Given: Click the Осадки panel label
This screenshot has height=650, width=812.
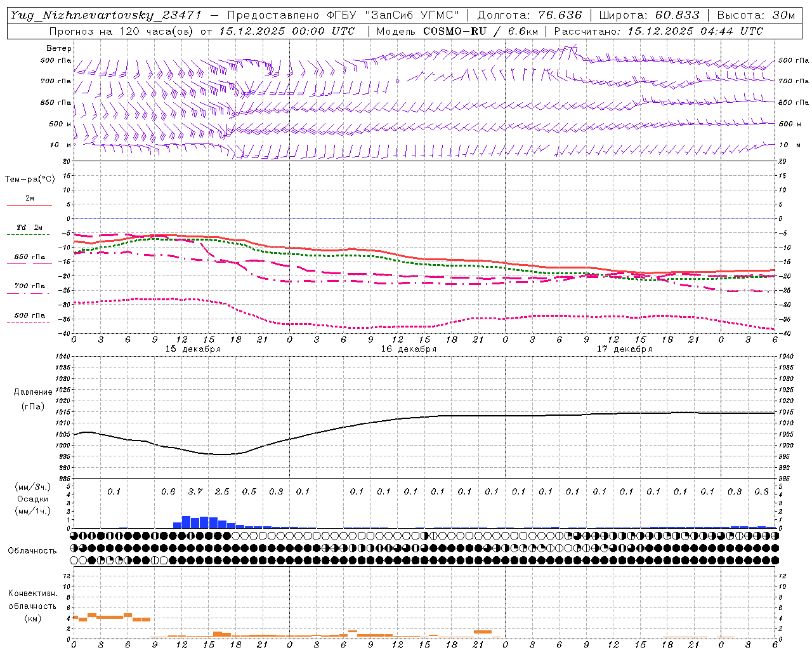Looking at the screenshot, I should coord(33,499).
